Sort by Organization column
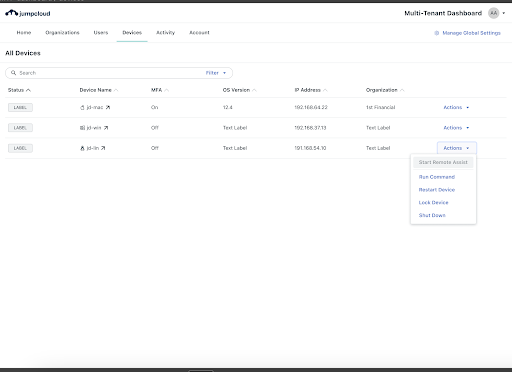This screenshot has width=512, height=372. click(x=385, y=90)
